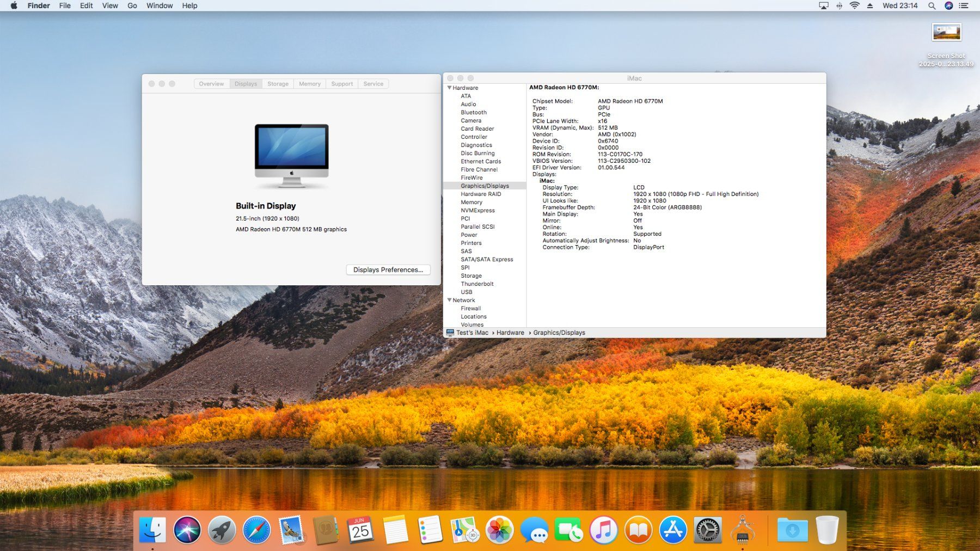
Task: Open Launchpad rocket icon in Dock
Action: (x=222, y=530)
